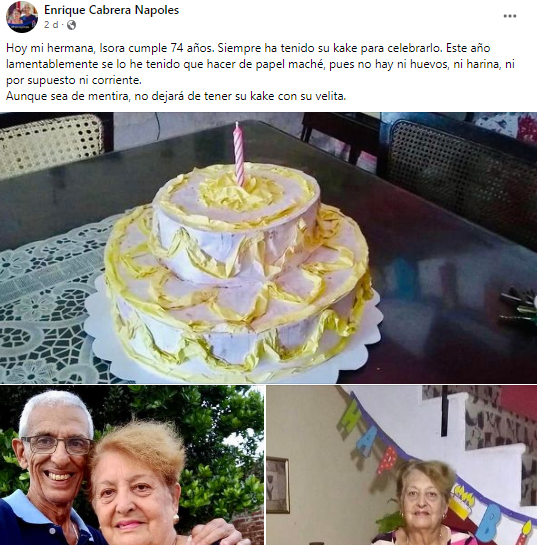This screenshot has width=537, height=545.
Task: Visit the Enrique Cabrera Napoles profile name link
Action: [112, 10]
